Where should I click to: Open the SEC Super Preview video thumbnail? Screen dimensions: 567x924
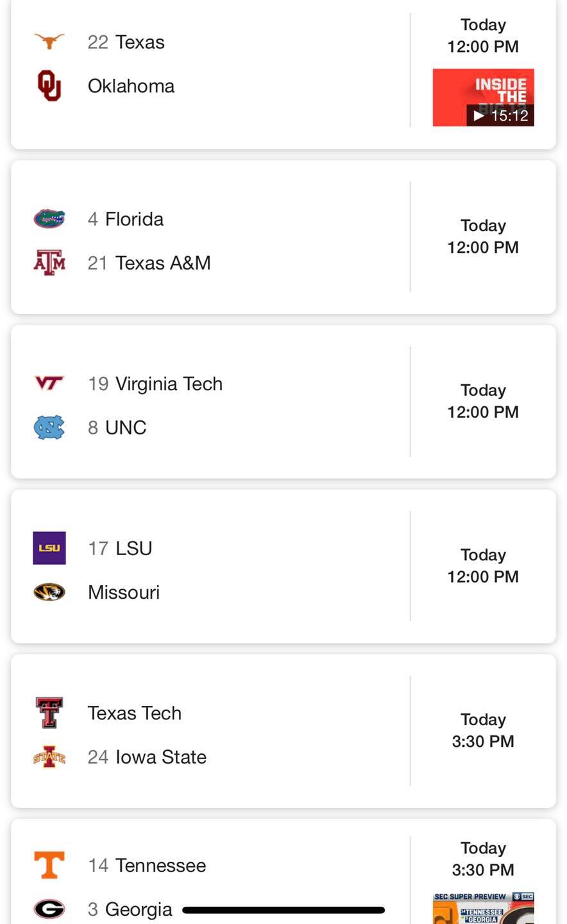point(484,908)
